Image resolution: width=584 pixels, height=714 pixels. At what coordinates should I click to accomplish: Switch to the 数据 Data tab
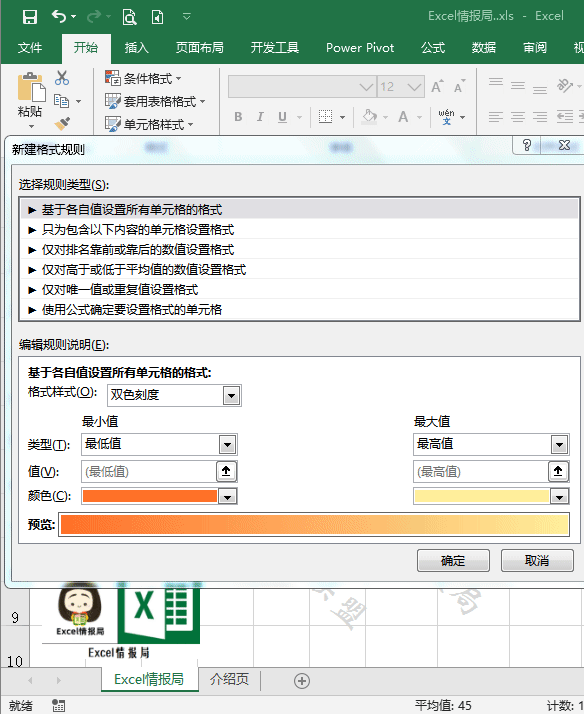click(483, 47)
